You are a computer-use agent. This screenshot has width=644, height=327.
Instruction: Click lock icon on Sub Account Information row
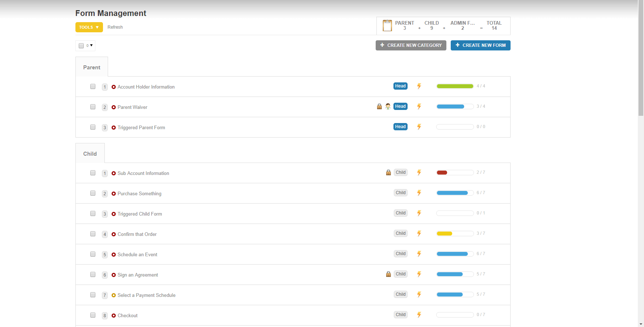coord(388,172)
